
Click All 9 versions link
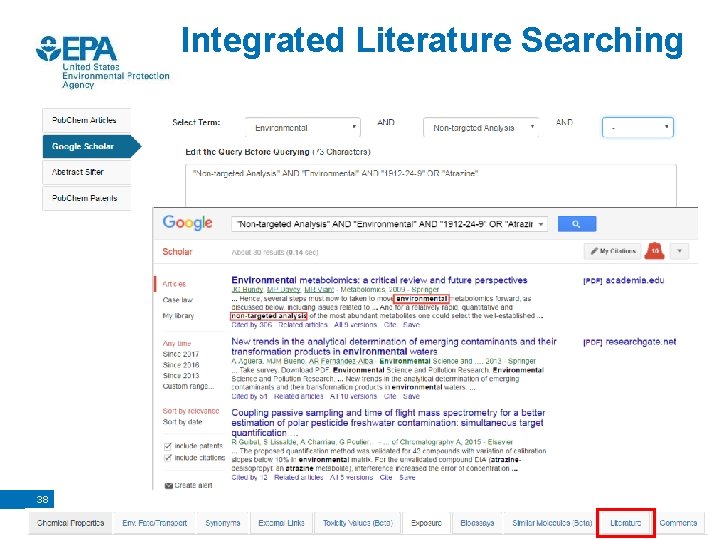click(x=355, y=325)
